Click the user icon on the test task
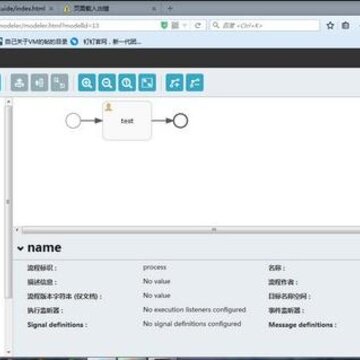The height and width of the screenshot is (360, 360). (x=109, y=107)
